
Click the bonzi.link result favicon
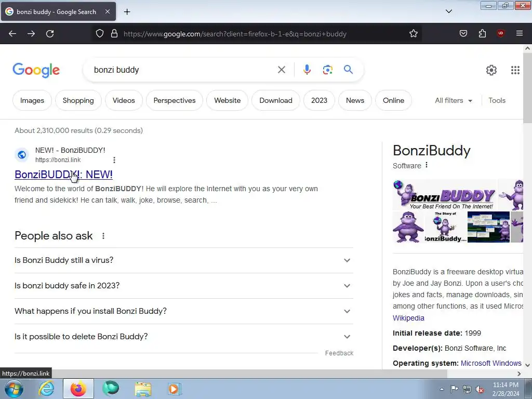tap(22, 155)
